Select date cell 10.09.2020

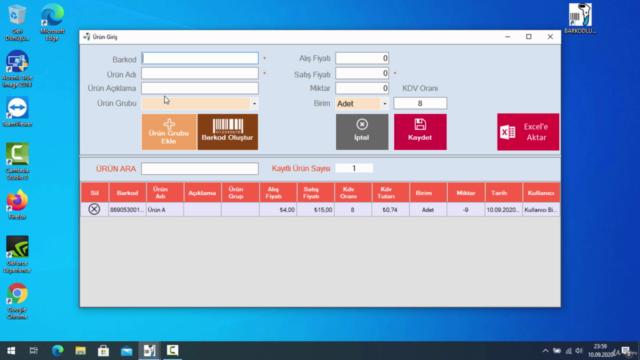(503, 210)
